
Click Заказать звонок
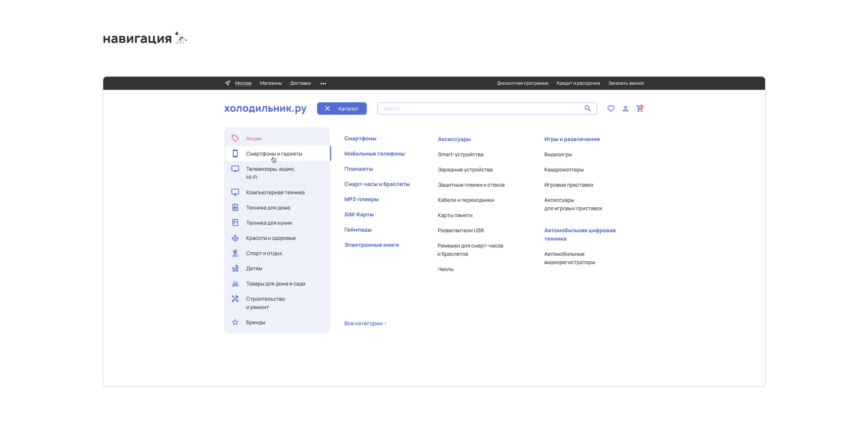click(626, 83)
